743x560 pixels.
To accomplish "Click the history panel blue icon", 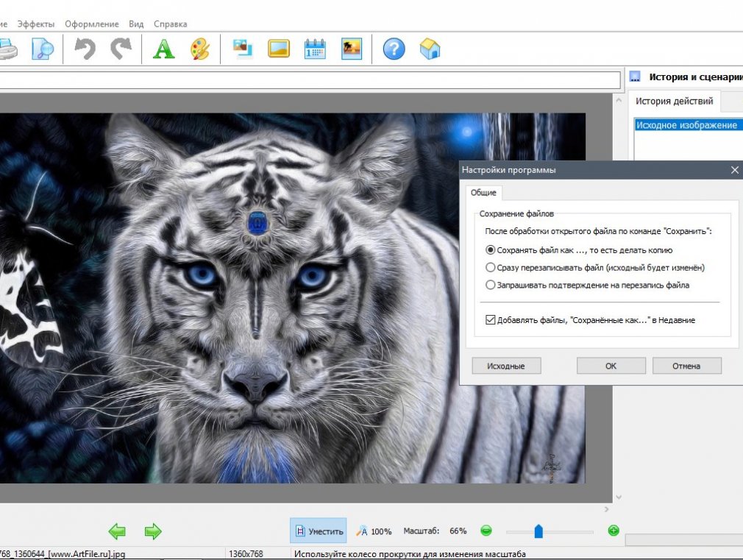I will [635, 77].
